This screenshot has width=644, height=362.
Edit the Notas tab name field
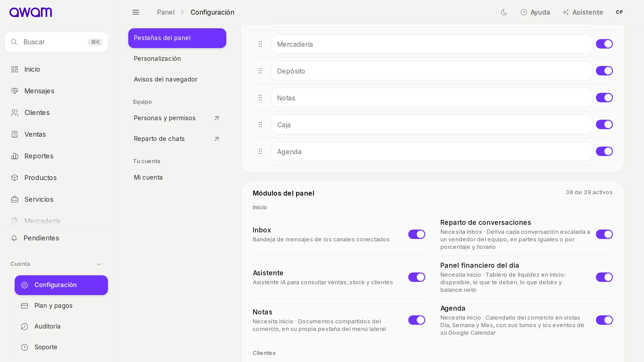pyautogui.click(x=432, y=98)
